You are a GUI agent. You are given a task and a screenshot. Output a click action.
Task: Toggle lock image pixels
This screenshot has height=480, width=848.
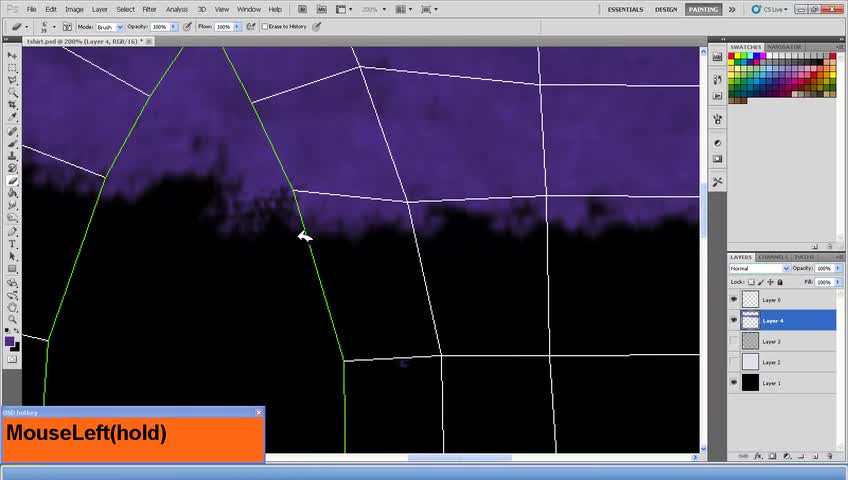click(x=761, y=282)
